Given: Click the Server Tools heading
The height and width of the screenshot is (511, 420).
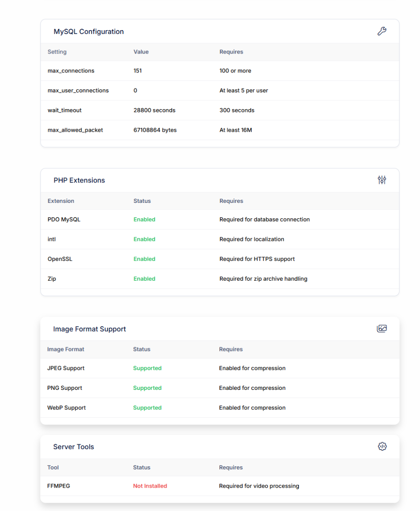Looking at the screenshot, I should [74, 447].
